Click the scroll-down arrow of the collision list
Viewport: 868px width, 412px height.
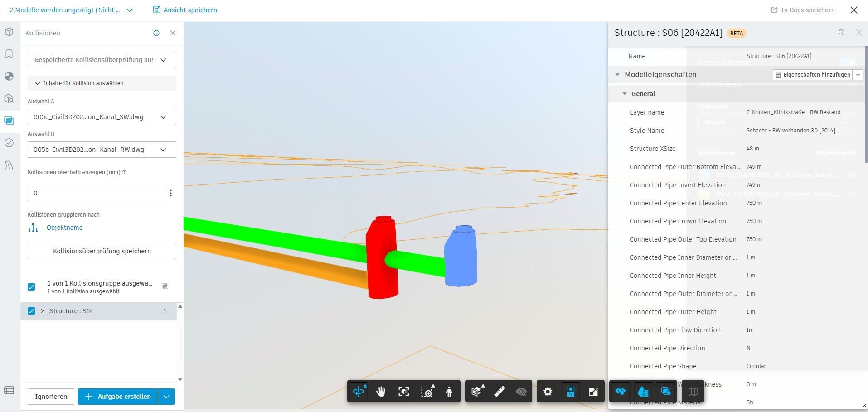coord(180,379)
